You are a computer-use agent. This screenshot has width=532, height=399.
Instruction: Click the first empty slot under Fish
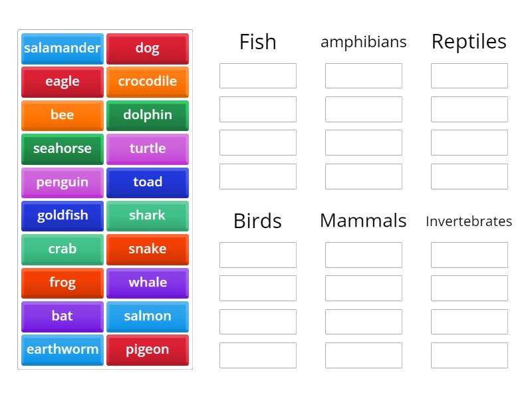tap(257, 75)
